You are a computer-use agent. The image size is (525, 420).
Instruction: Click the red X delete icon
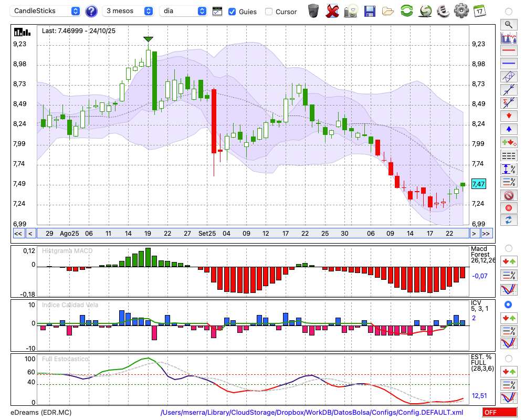(332, 11)
